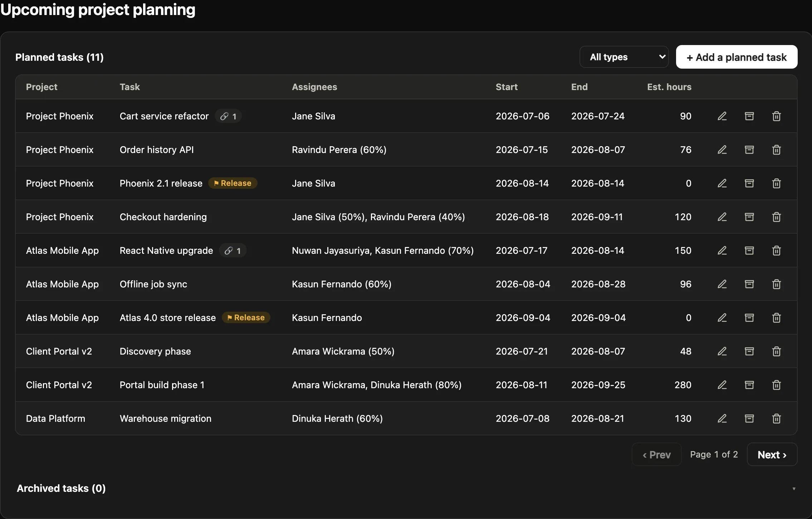Click the Archived tasks (0) heading
This screenshot has height=519, width=812.
coord(61,488)
